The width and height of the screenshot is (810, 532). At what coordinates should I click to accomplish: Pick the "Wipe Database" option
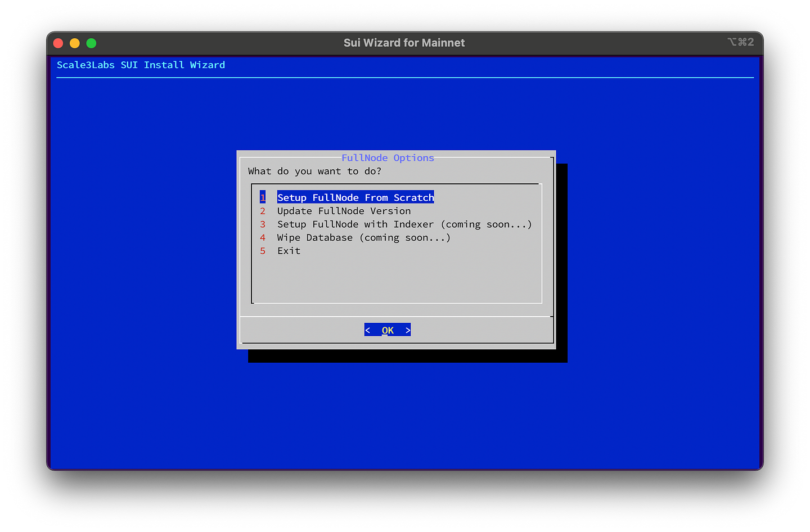363,237
